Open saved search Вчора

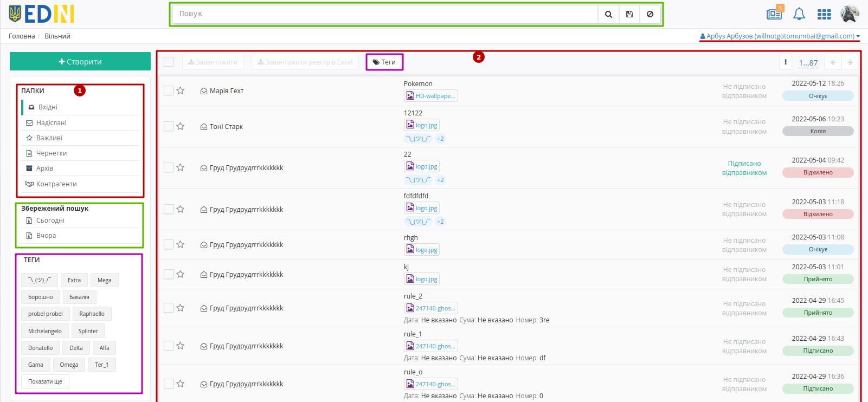pyautogui.click(x=80, y=236)
